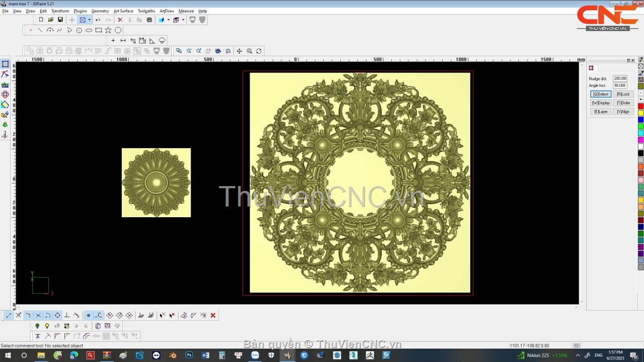Pick the red color swatch in palette
This screenshot has width=644, height=362.
coord(641,106)
